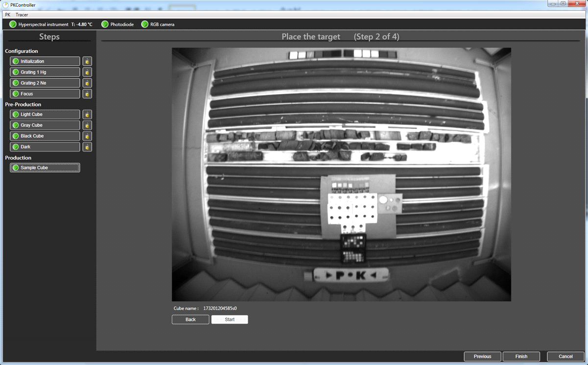Select the Gray Cube step
This screenshot has width=588, height=365.
click(45, 125)
